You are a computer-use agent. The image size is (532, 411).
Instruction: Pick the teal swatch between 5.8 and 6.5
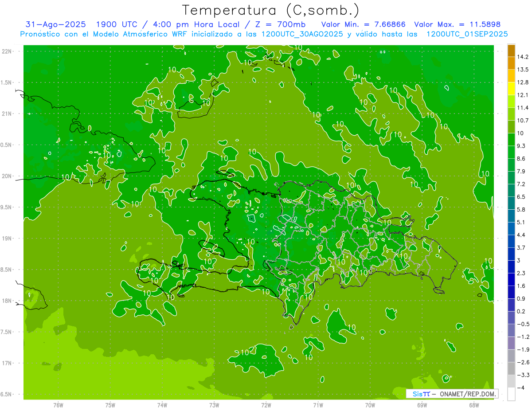[x=511, y=203]
